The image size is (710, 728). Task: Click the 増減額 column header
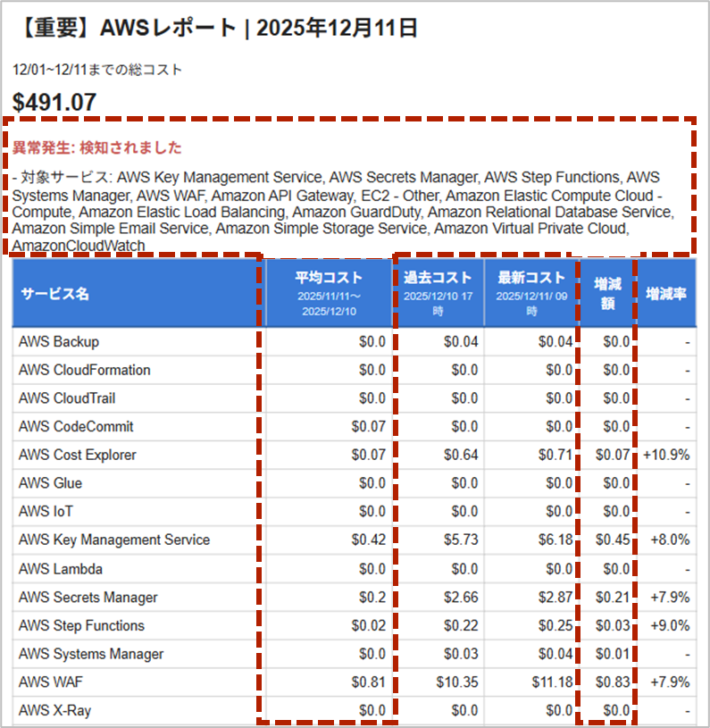tap(607, 293)
